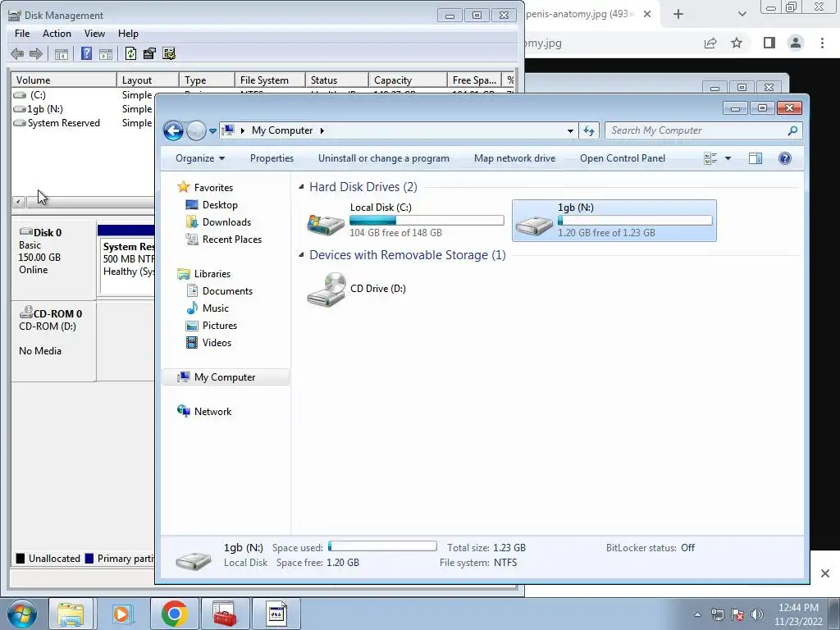Open the Help menu in Disk Management
This screenshot has height=630, width=840.
click(128, 33)
